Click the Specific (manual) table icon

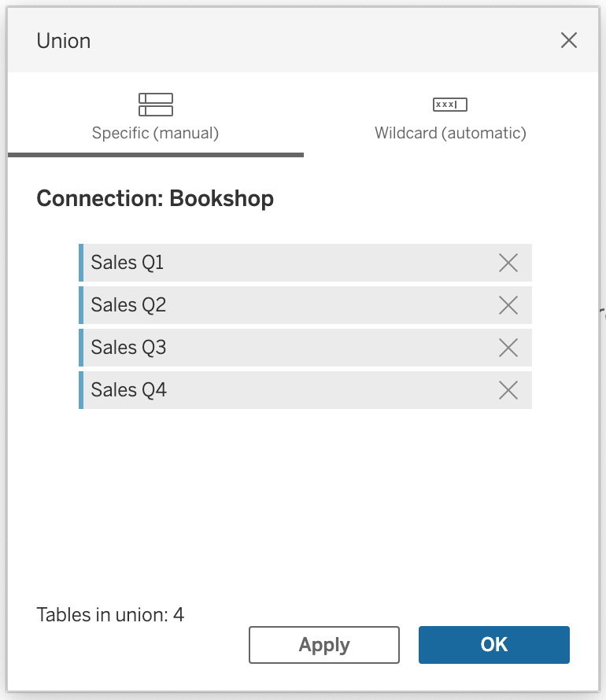click(x=155, y=105)
